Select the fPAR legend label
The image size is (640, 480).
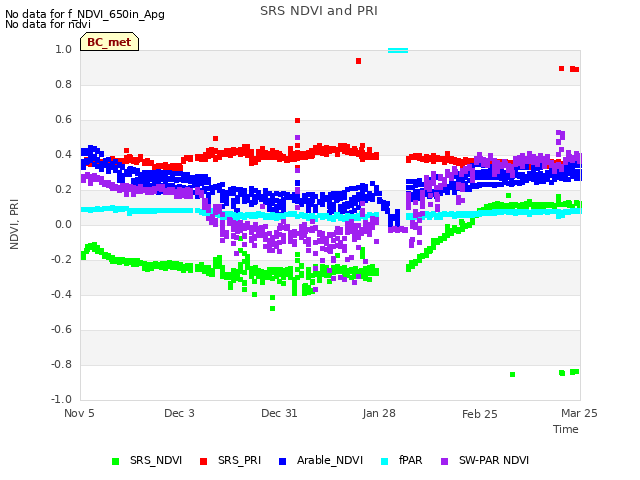[410, 460]
